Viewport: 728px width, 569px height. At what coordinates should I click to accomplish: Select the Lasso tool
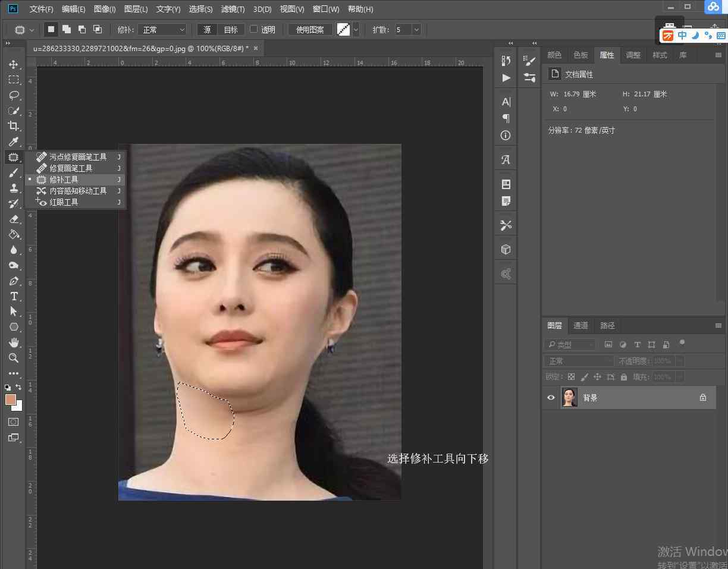(x=13, y=95)
